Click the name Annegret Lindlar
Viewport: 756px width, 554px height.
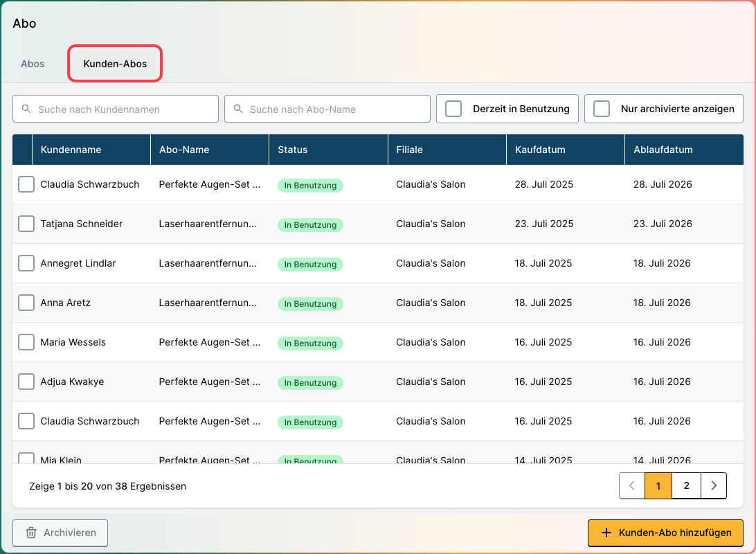(78, 263)
